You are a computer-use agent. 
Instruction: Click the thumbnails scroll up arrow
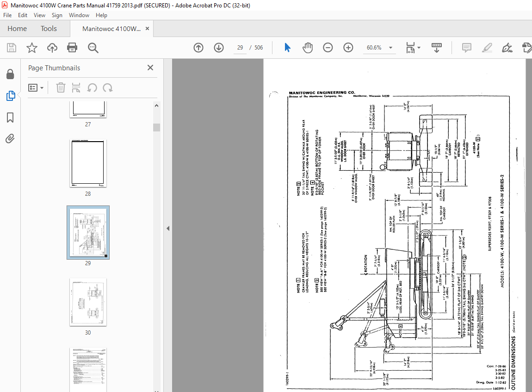[156, 106]
